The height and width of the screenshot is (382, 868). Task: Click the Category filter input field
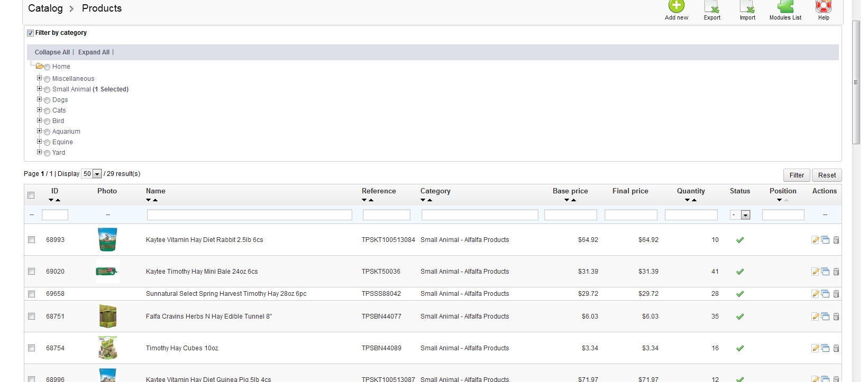[x=480, y=215]
